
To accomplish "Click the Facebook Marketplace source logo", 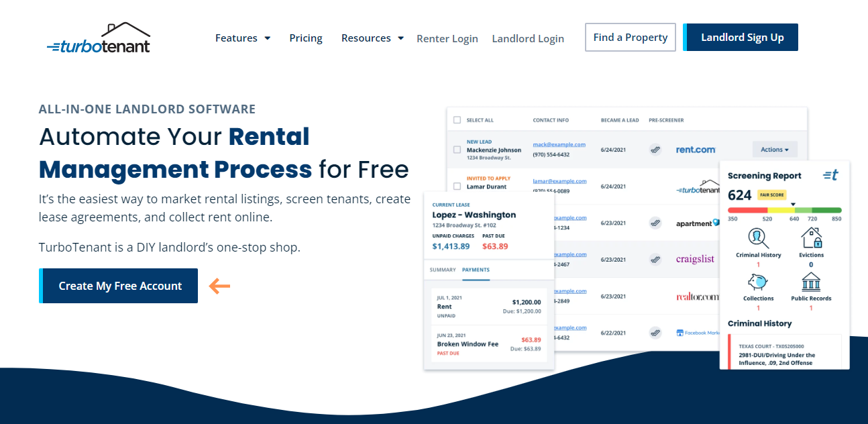I will point(698,332).
